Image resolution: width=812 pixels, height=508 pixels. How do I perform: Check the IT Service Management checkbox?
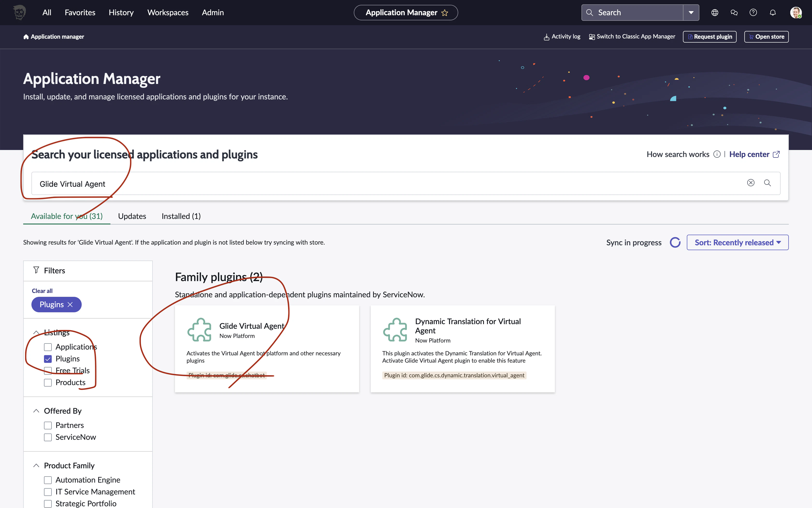[48, 492]
